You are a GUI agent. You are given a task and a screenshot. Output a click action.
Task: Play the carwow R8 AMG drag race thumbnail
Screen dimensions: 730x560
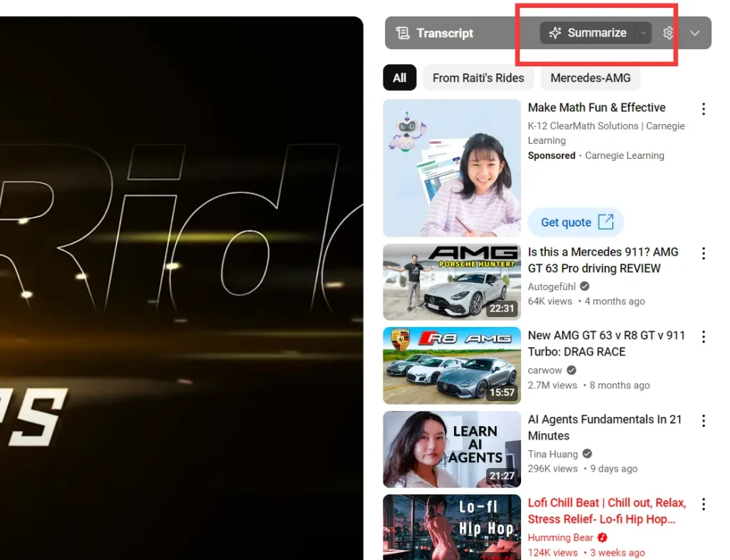click(x=452, y=365)
